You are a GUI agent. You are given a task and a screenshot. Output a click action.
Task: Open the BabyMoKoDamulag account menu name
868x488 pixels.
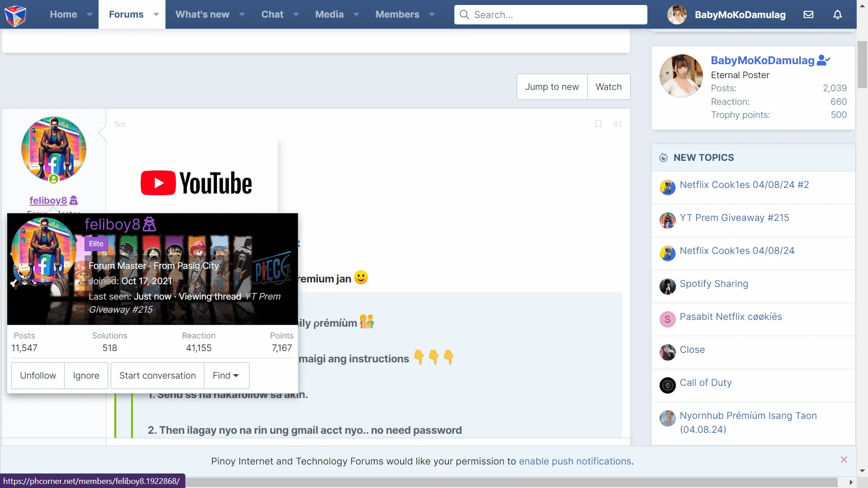tap(740, 14)
